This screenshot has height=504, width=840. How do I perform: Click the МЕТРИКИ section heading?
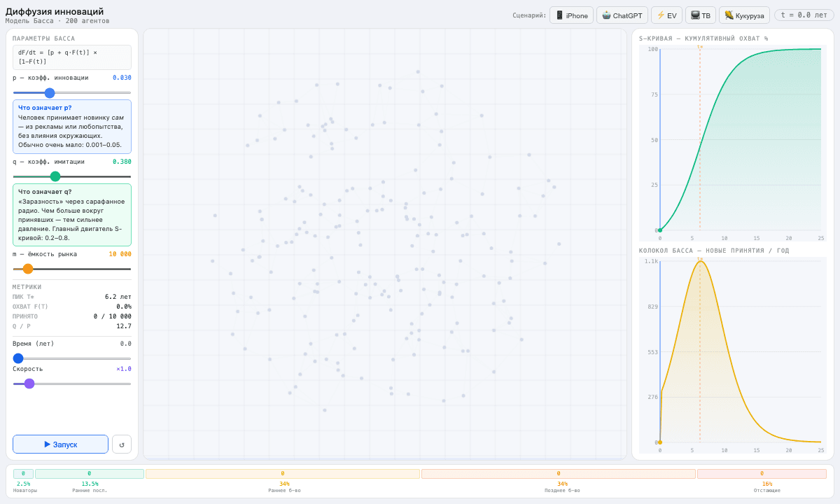coord(27,287)
